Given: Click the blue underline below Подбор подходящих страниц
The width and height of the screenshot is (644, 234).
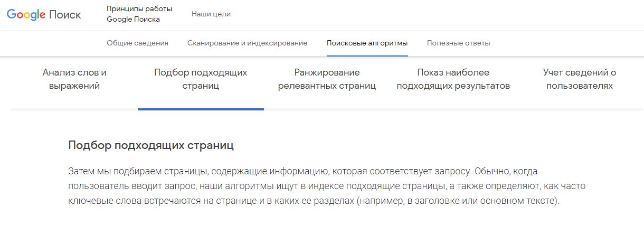Looking at the screenshot, I should [201, 109].
